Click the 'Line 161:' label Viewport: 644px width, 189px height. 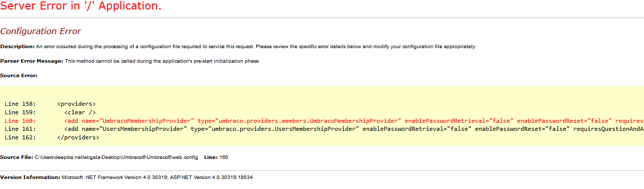(20, 129)
